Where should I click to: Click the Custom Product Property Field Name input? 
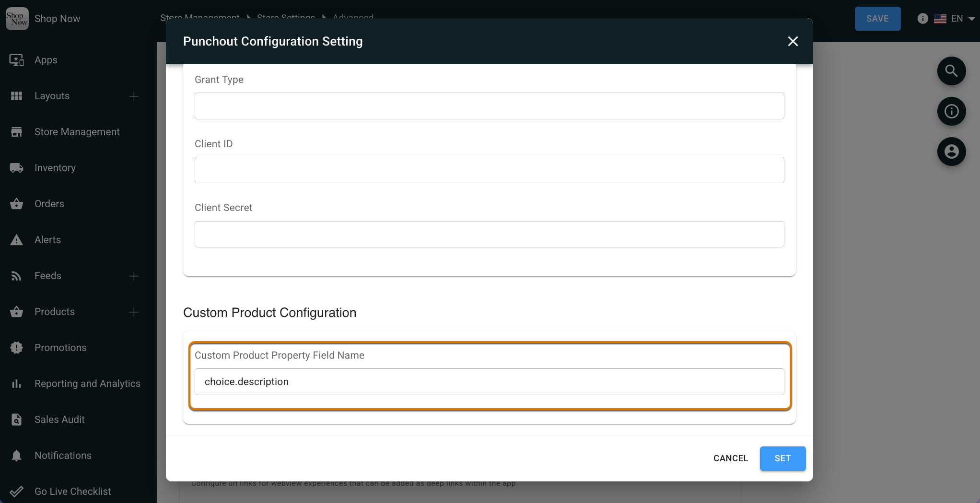point(490,382)
